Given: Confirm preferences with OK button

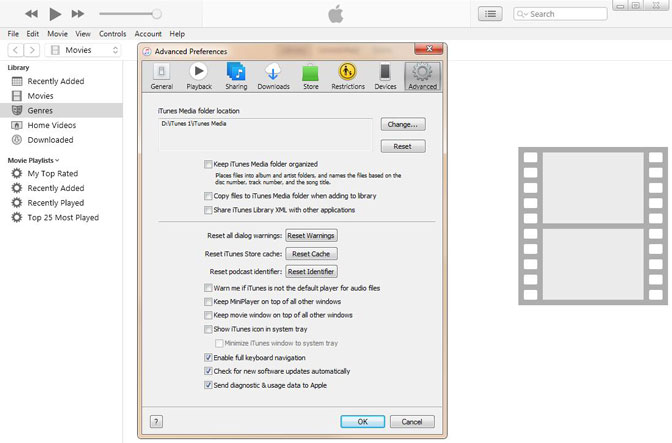Looking at the screenshot, I should (x=363, y=422).
